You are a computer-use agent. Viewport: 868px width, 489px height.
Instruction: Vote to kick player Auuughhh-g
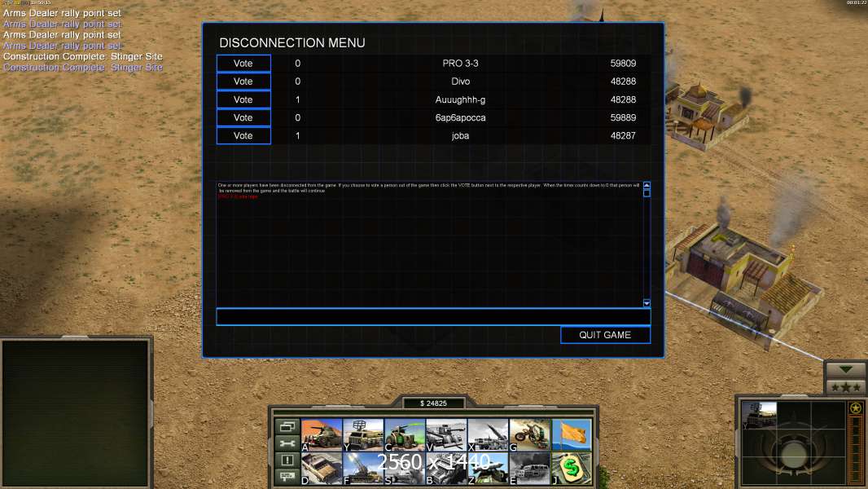click(x=243, y=99)
